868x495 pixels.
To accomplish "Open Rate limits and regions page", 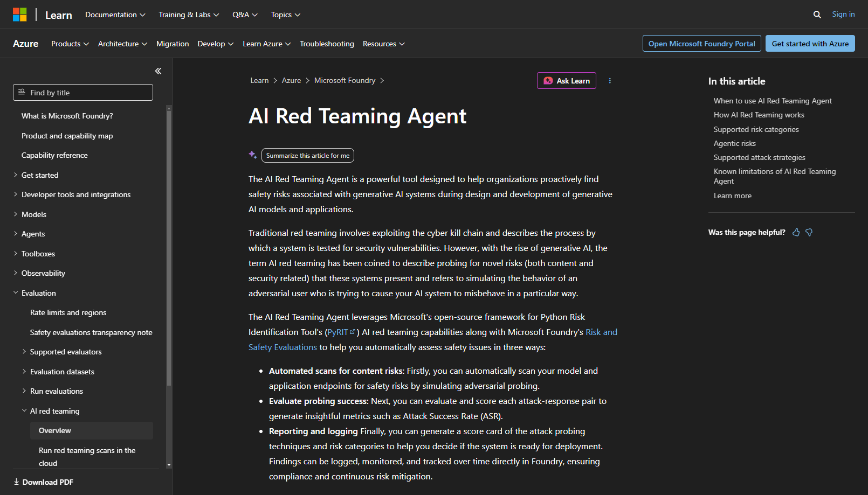I will tap(68, 312).
